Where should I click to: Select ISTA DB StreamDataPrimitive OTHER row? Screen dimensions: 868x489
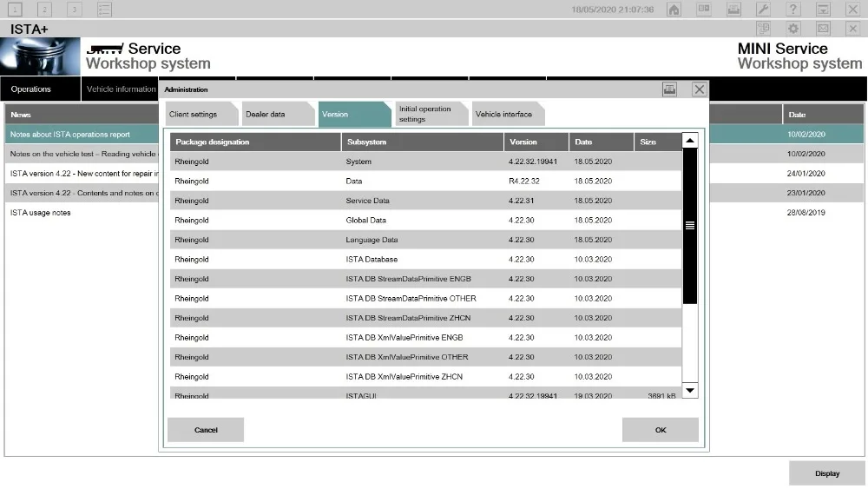[425, 299]
